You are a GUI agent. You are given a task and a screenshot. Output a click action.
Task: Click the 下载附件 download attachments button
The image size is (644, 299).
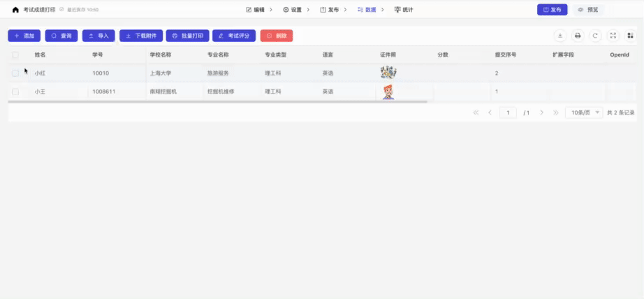coord(141,36)
